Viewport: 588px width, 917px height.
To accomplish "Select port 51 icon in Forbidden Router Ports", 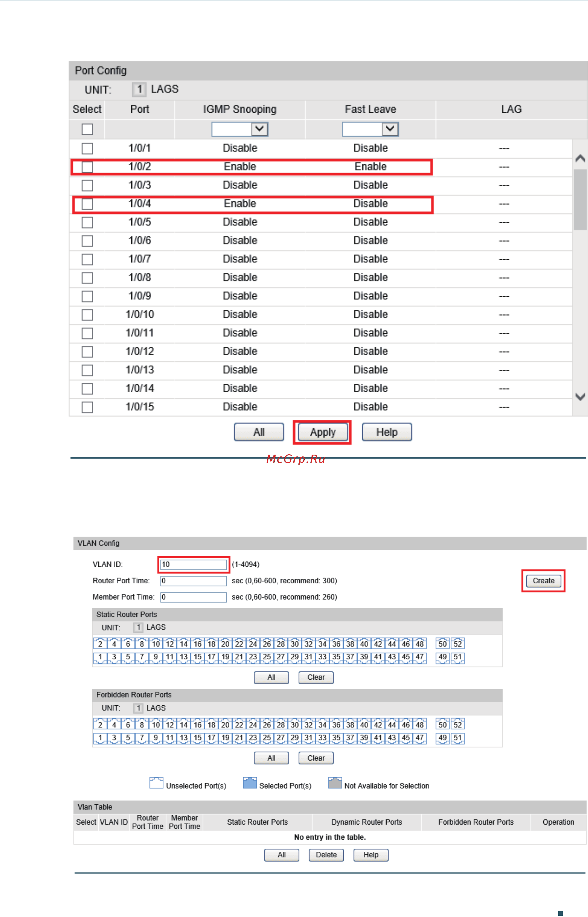I will click(x=458, y=738).
